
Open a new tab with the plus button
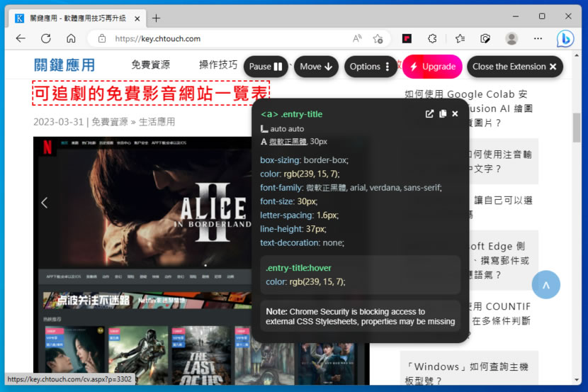coord(156,18)
